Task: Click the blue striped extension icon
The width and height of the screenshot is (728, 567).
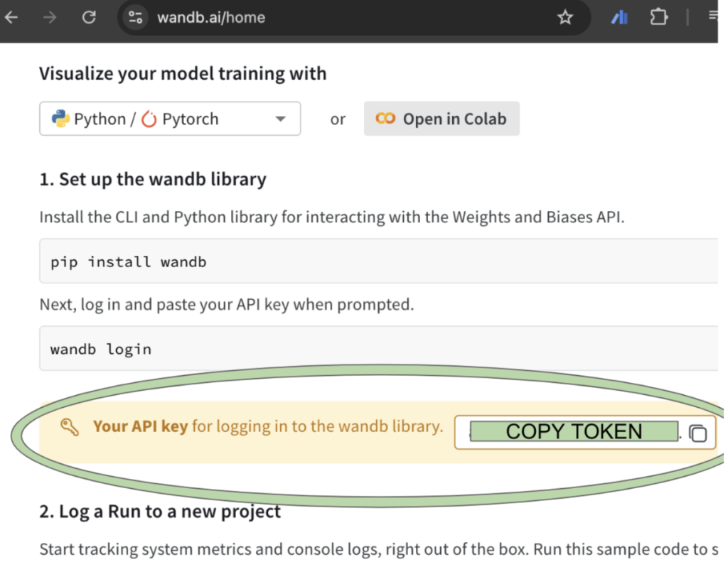Action: click(620, 18)
